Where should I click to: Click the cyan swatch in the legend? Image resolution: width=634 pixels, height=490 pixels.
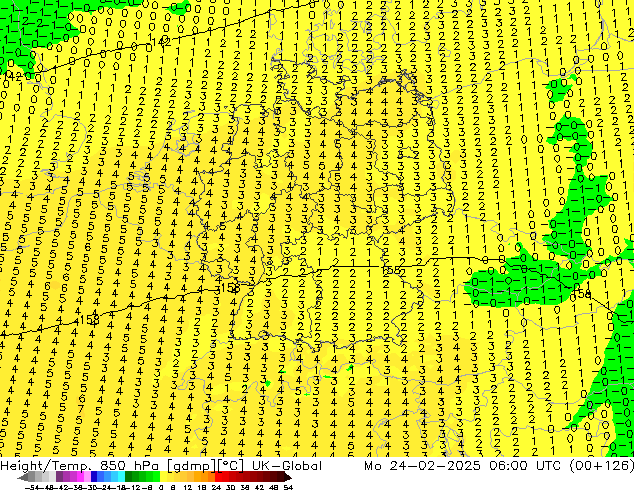pos(121,477)
